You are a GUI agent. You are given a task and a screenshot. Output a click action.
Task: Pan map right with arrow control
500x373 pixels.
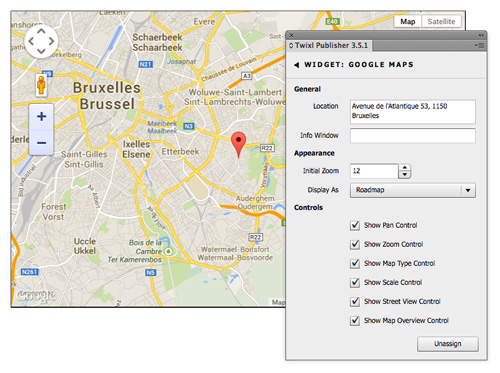[x=51, y=41]
